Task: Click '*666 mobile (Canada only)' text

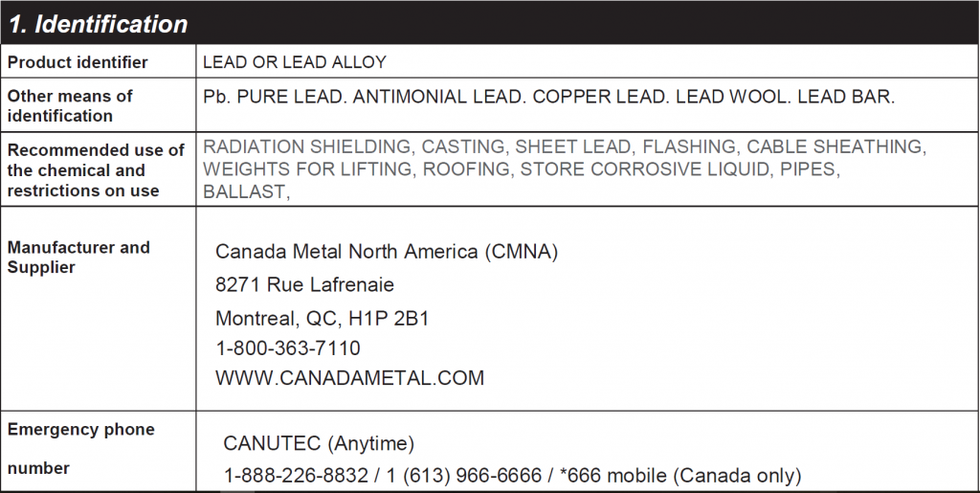Action: [680, 476]
